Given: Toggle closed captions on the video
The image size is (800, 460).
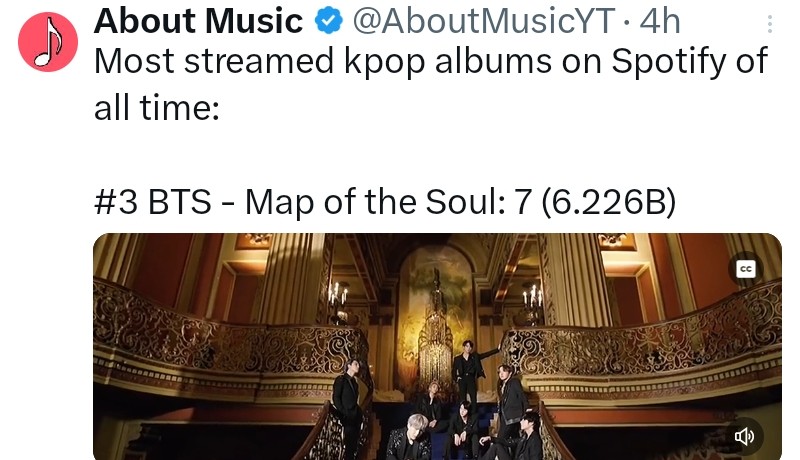Looking at the screenshot, I should tap(746, 269).
